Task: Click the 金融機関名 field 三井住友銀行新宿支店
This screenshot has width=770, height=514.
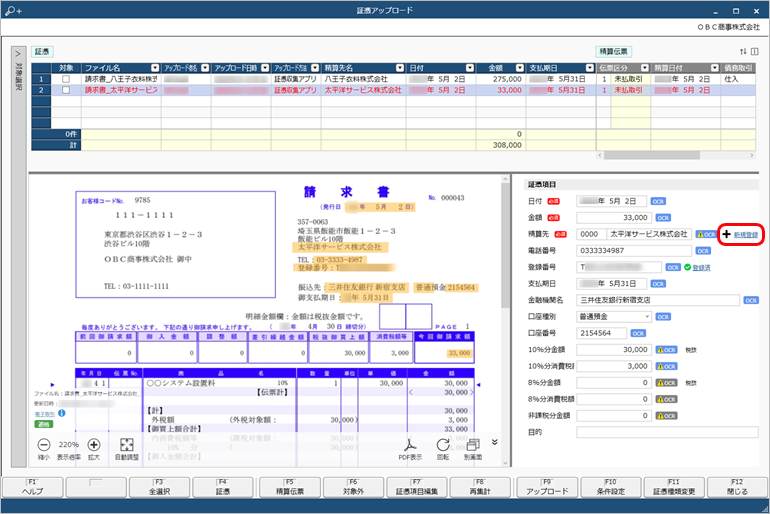Action: click(658, 300)
